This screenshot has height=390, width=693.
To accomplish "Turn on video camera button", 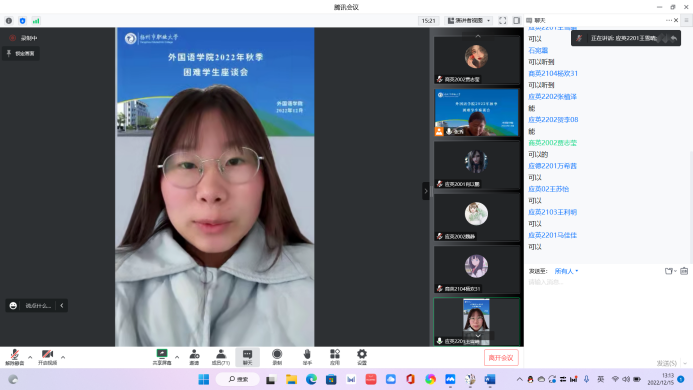I will coord(47,357).
